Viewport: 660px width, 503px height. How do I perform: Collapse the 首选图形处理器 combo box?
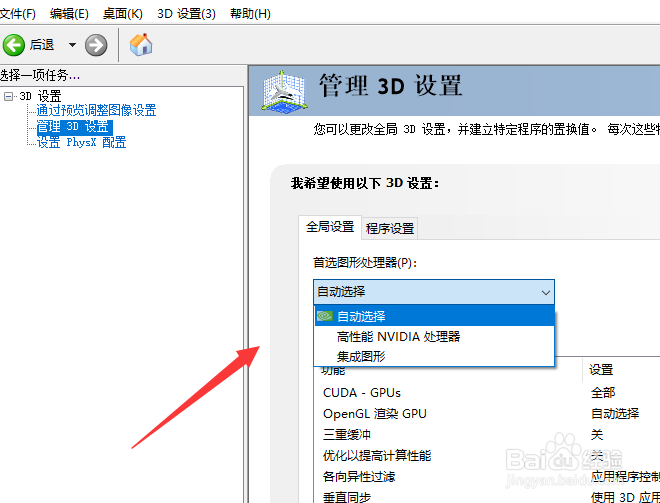click(x=434, y=292)
